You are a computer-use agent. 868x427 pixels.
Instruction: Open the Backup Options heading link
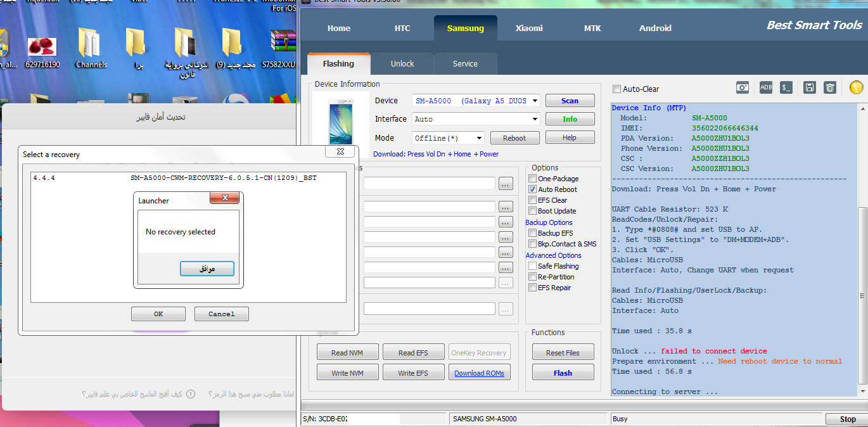pyautogui.click(x=549, y=222)
